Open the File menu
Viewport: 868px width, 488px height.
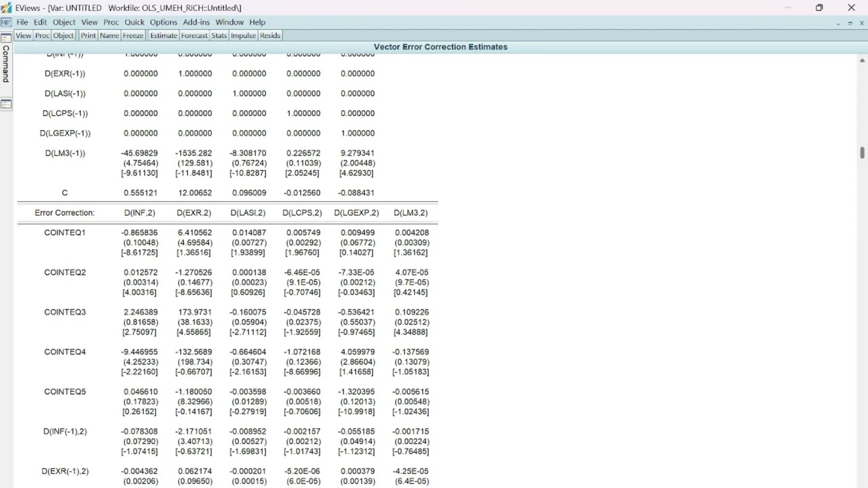tap(22, 22)
